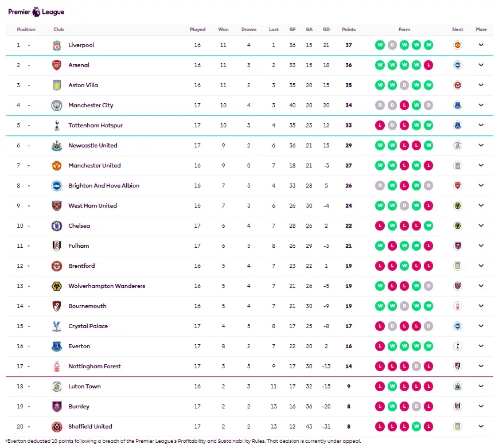Click Sheffield United's win form badge
This screenshot has height=448, width=499.
(x=416, y=426)
